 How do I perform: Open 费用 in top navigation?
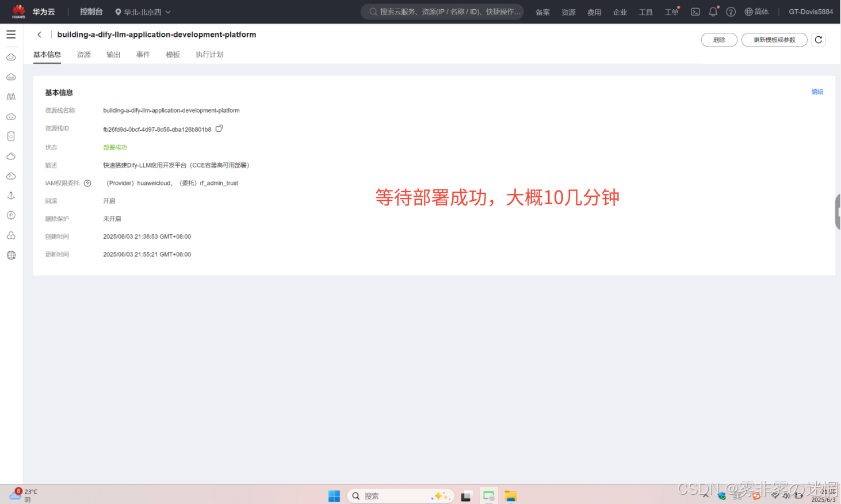[594, 12]
